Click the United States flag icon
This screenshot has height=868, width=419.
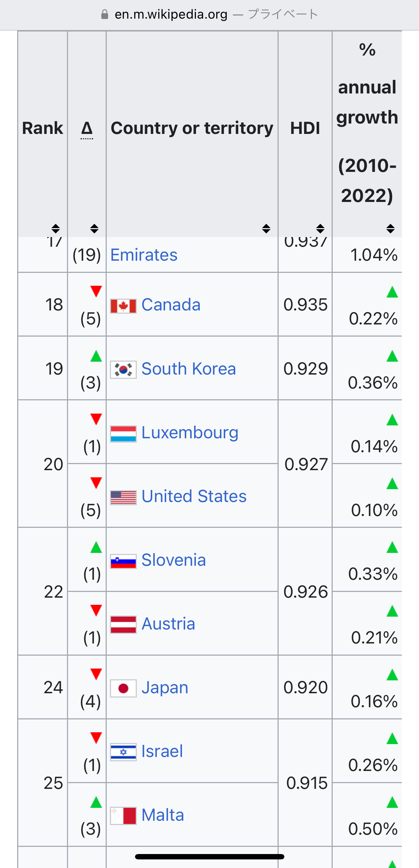point(123,497)
